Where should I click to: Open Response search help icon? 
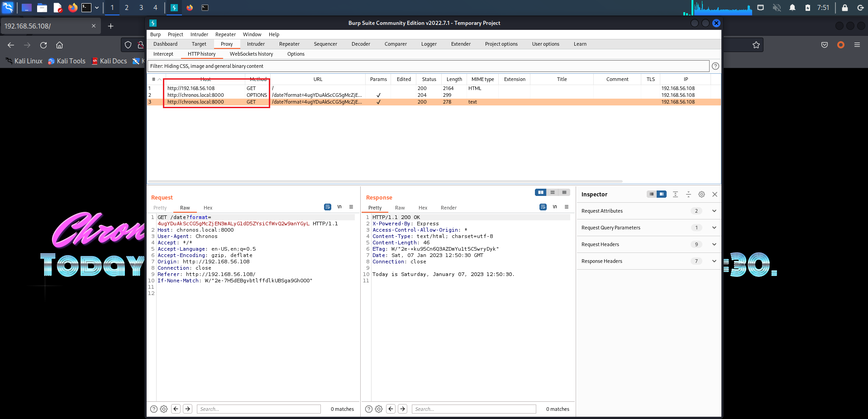(369, 409)
